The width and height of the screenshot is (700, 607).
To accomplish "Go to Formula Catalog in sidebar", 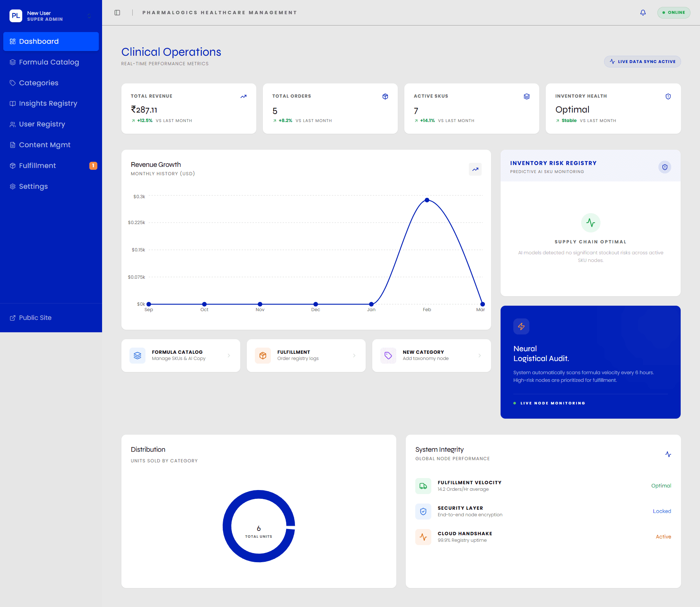I will [51, 62].
